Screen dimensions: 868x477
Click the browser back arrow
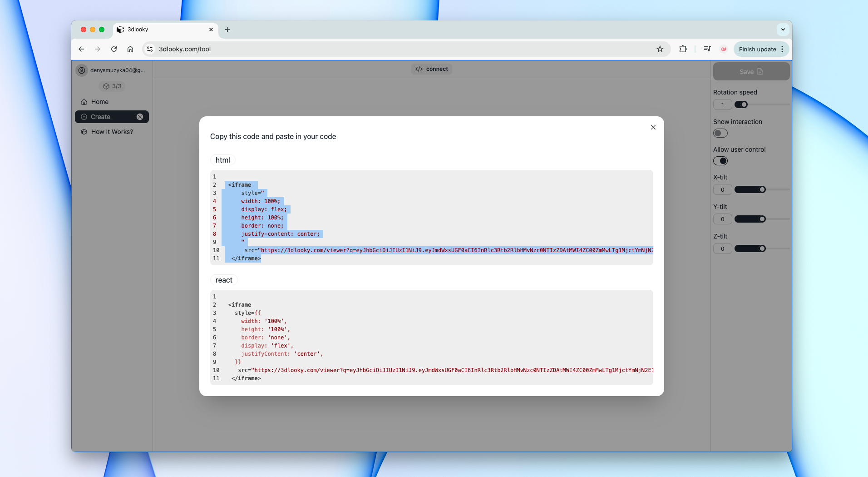click(x=81, y=49)
